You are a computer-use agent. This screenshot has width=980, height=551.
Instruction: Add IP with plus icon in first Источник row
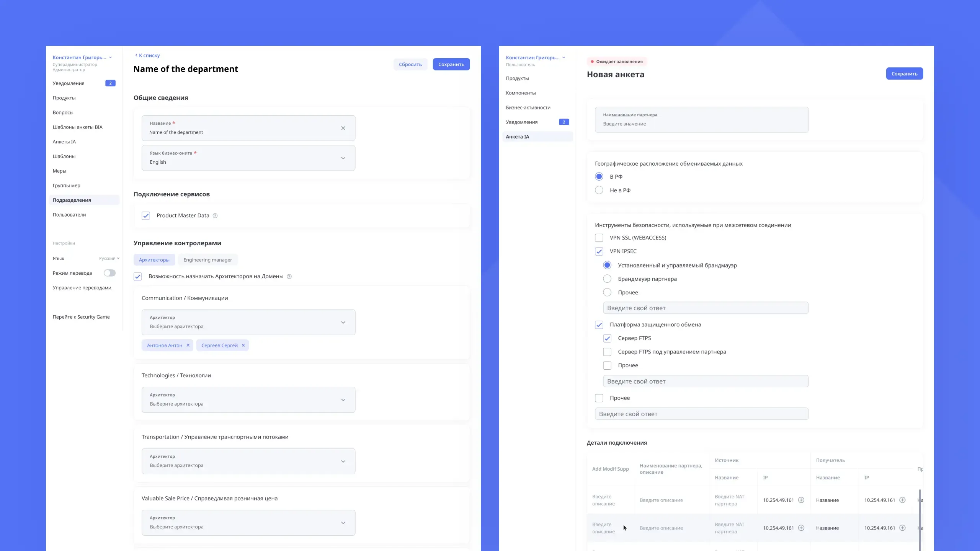point(801,500)
